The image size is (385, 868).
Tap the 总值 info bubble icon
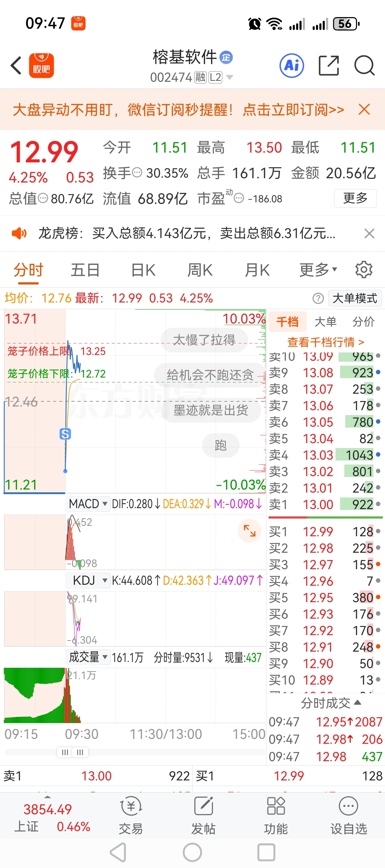click(x=43, y=198)
